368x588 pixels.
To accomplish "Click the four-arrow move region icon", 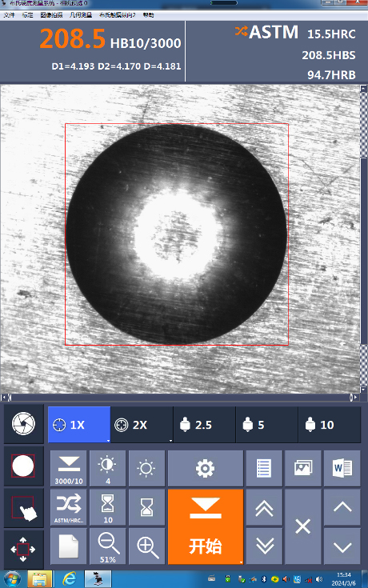I will 23,550.
